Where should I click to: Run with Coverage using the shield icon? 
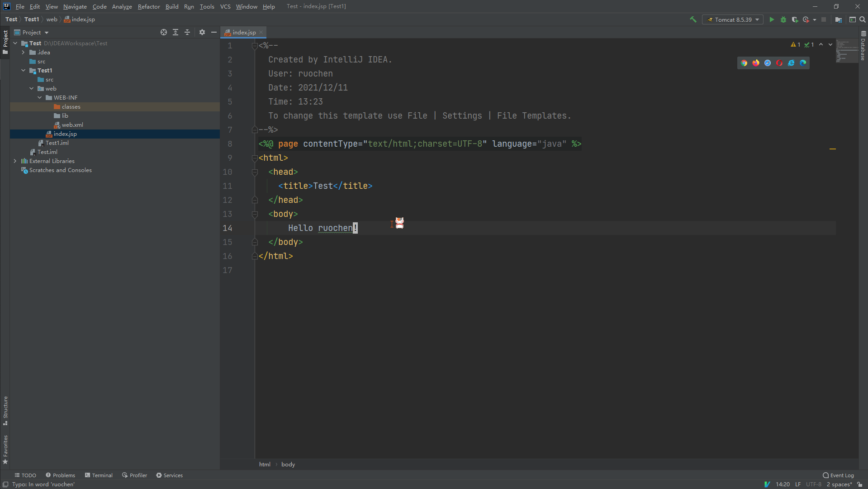point(795,19)
